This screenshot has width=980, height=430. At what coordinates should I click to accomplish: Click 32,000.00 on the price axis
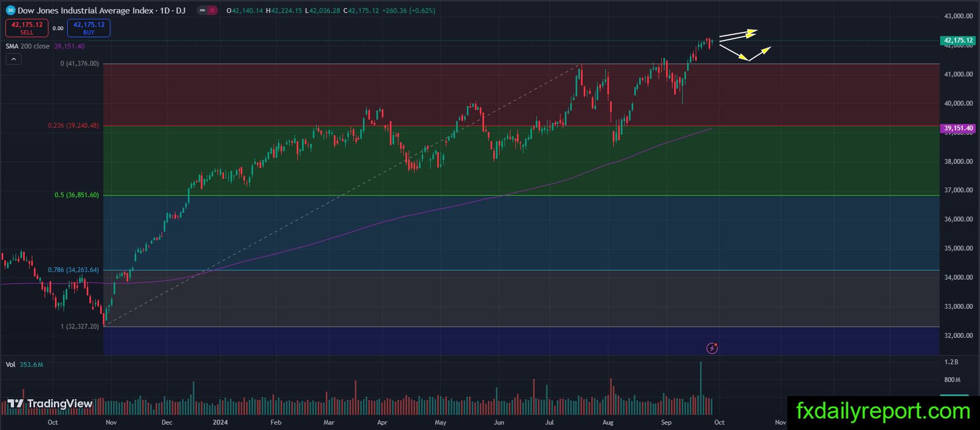[x=958, y=336]
